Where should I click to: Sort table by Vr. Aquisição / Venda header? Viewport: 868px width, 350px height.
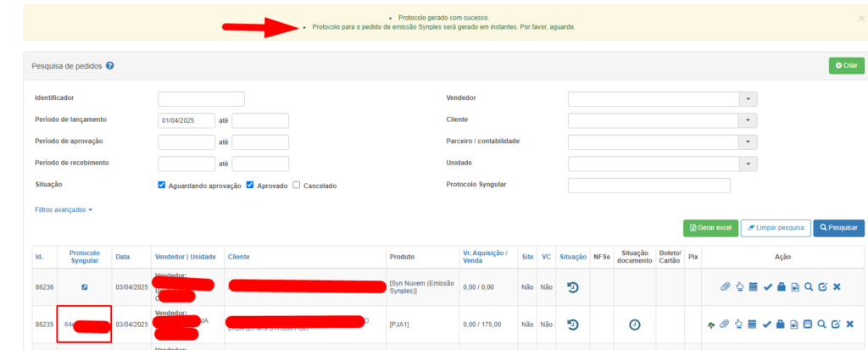485,257
